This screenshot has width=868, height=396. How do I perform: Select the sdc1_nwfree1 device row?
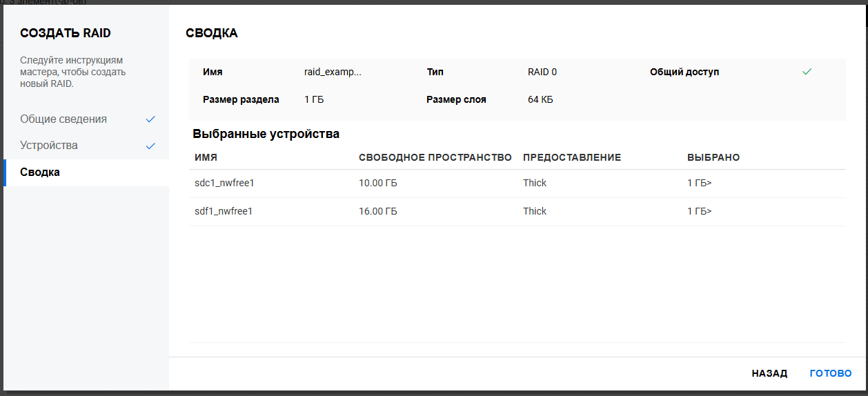(x=226, y=184)
